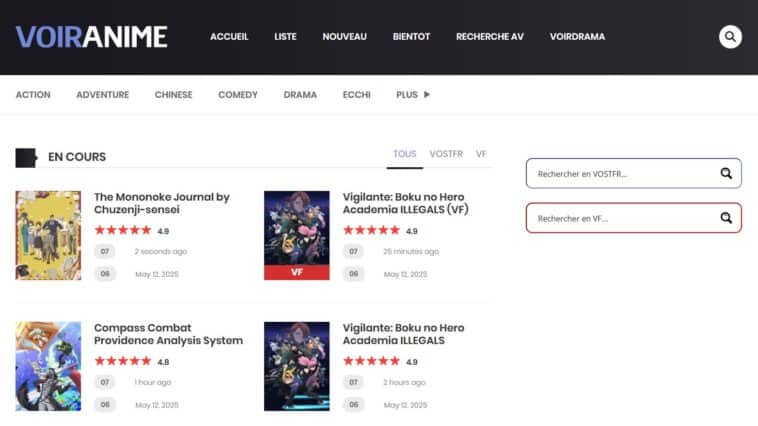Screen dimensions: 758x426
Task: Click the '1 hour ago' timestamp
Action: 153,382
